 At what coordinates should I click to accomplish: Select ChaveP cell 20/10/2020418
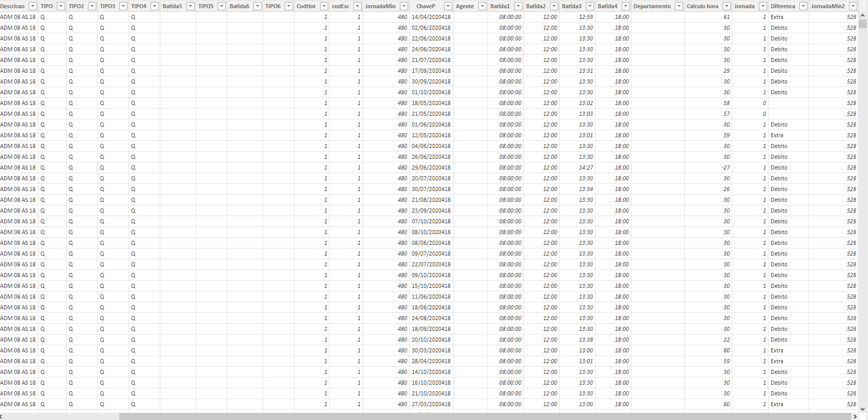click(431, 340)
